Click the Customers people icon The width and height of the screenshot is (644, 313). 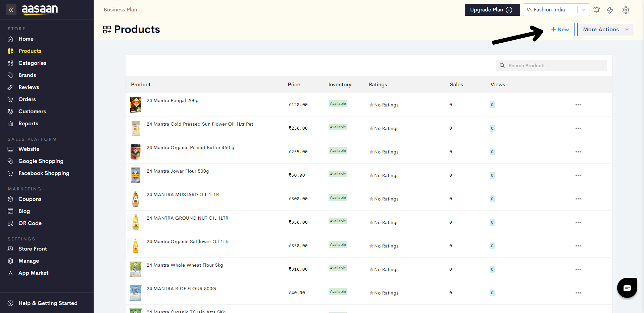tap(10, 111)
